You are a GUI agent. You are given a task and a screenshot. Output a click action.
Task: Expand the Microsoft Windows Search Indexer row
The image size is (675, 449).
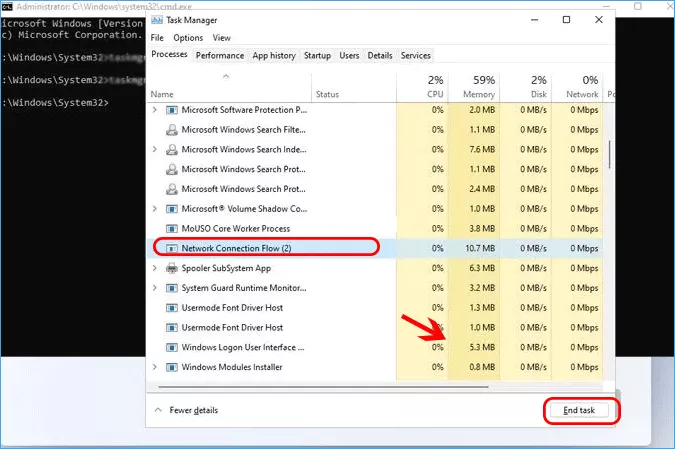(155, 150)
